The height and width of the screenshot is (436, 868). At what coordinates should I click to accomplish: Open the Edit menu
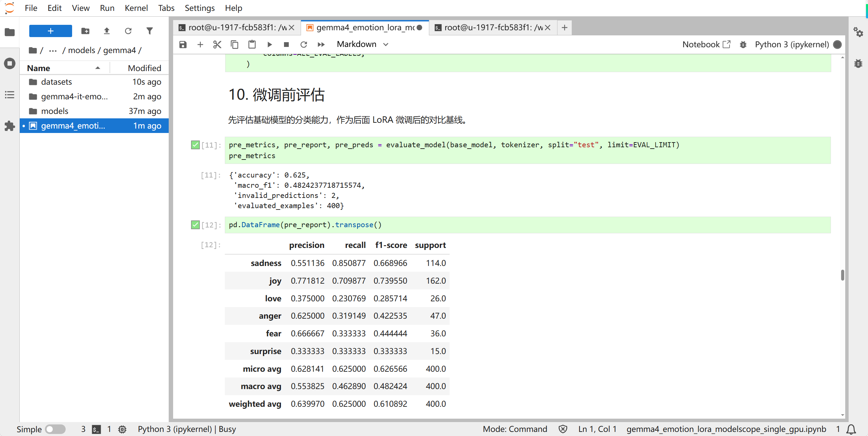pos(54,8)
